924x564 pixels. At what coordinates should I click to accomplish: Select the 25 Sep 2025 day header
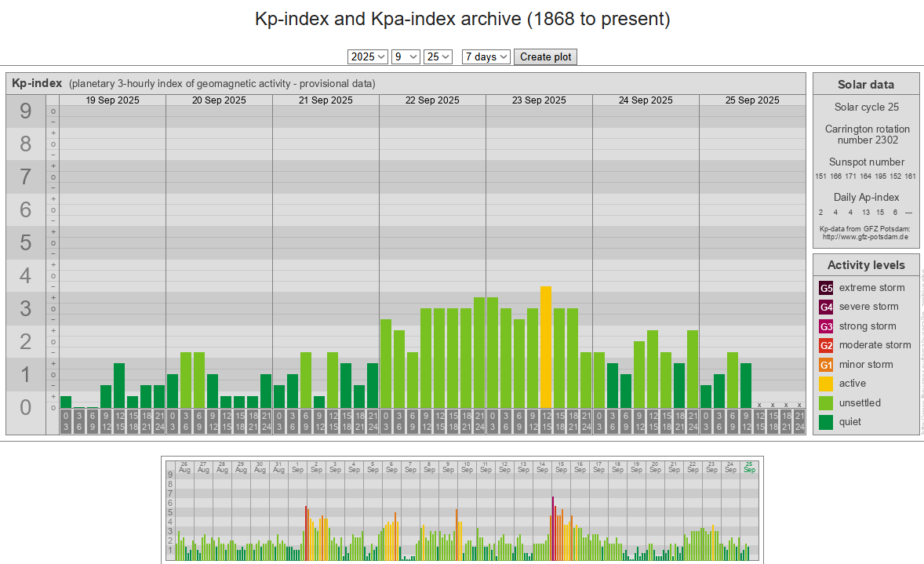pos(752,100)
